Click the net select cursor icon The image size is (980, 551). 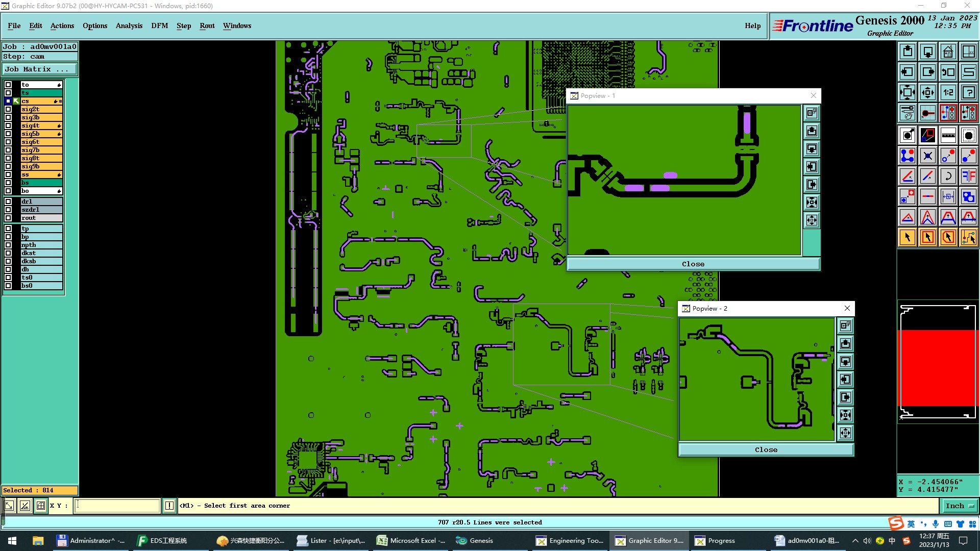(968, 237)
